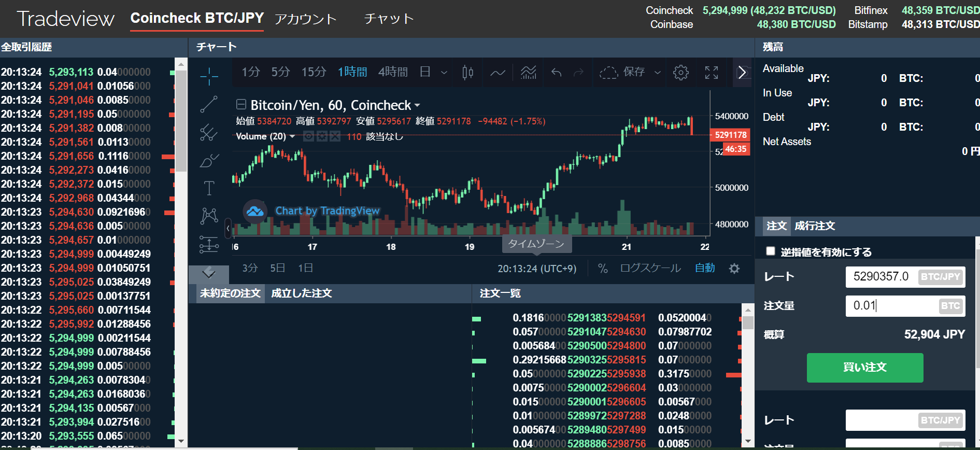Click the 注文量 amount field
Screen dimensions: 980x450
pos(905,306)
